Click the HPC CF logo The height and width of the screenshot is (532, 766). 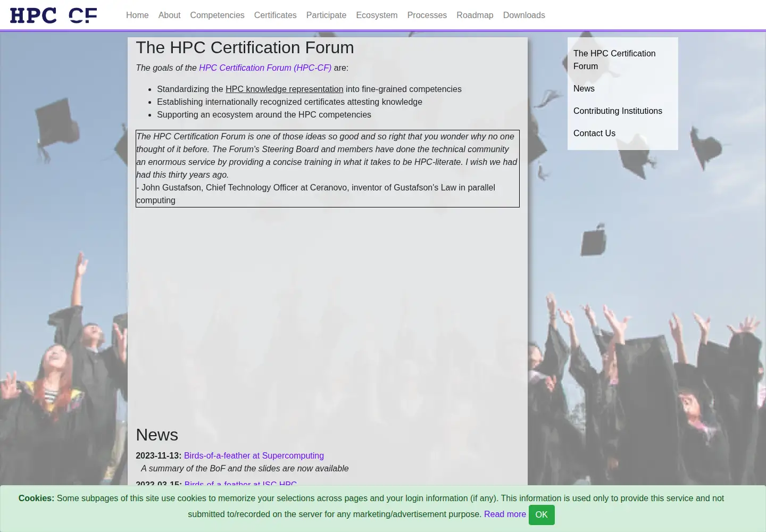(54, 15)
